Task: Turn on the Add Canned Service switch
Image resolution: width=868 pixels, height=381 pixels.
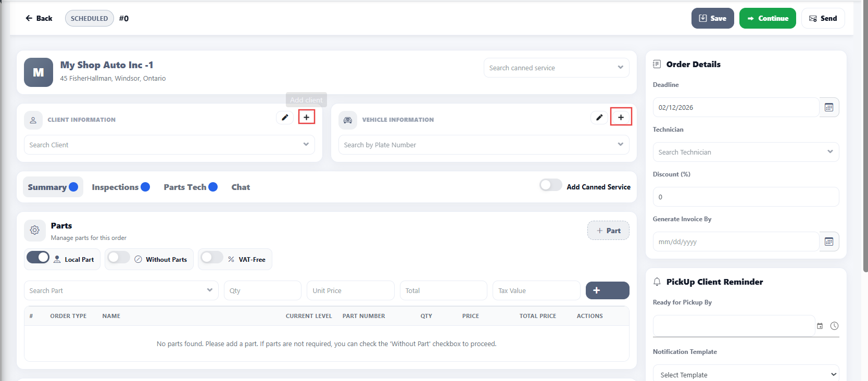Action: 550,185
